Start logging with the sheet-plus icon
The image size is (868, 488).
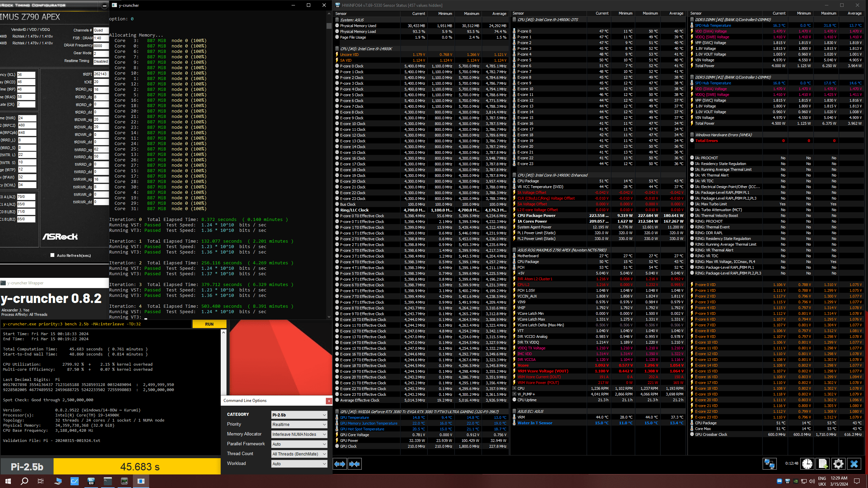[823, 464]
